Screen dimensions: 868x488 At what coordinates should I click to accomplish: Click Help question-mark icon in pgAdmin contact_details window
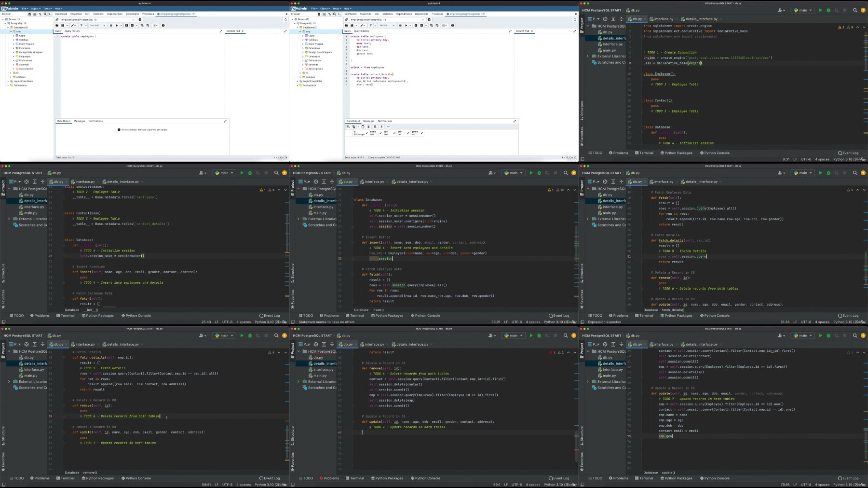point(452,26)
